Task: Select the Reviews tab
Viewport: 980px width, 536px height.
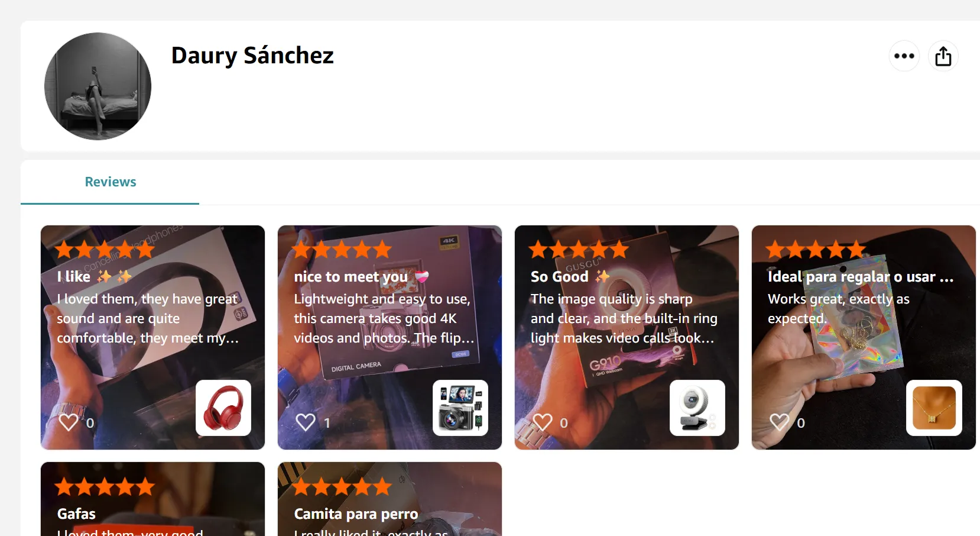Action: (x=110, y=182)
